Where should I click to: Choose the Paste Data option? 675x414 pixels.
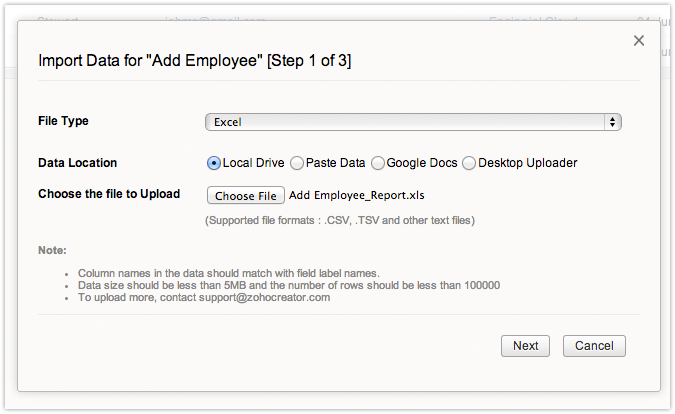(x=297, y=163)
